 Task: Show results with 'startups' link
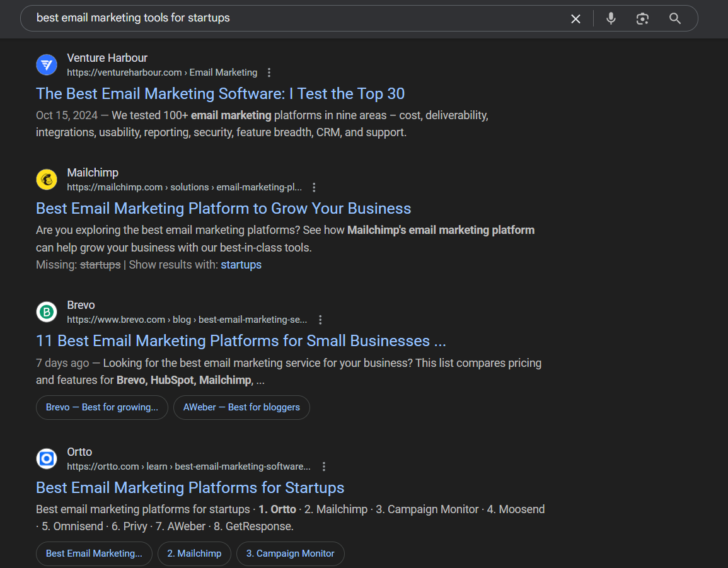coord(241,265)
